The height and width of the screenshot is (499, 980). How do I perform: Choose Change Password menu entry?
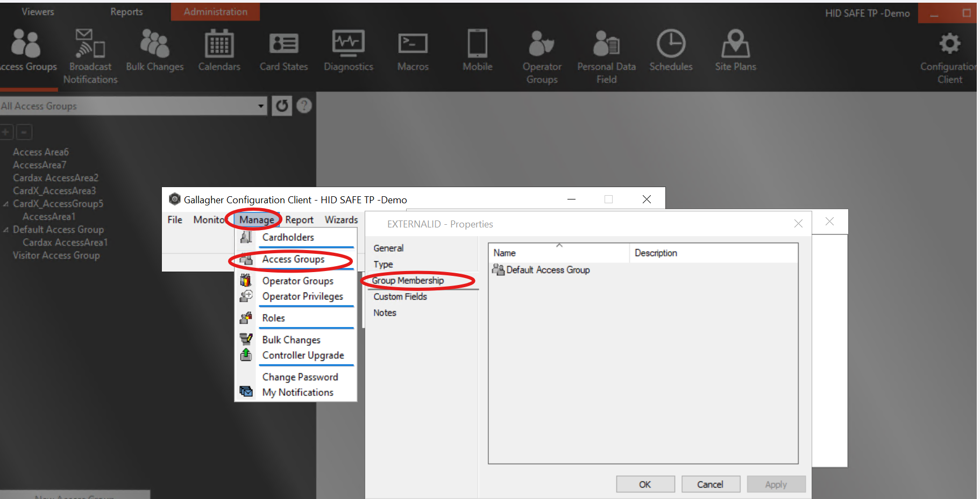(x=296, y=377)
